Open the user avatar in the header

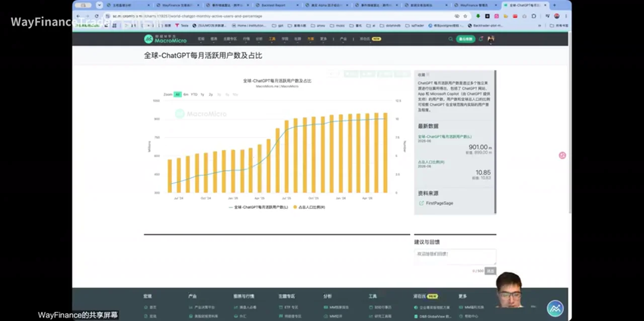[x=491, y=39]
